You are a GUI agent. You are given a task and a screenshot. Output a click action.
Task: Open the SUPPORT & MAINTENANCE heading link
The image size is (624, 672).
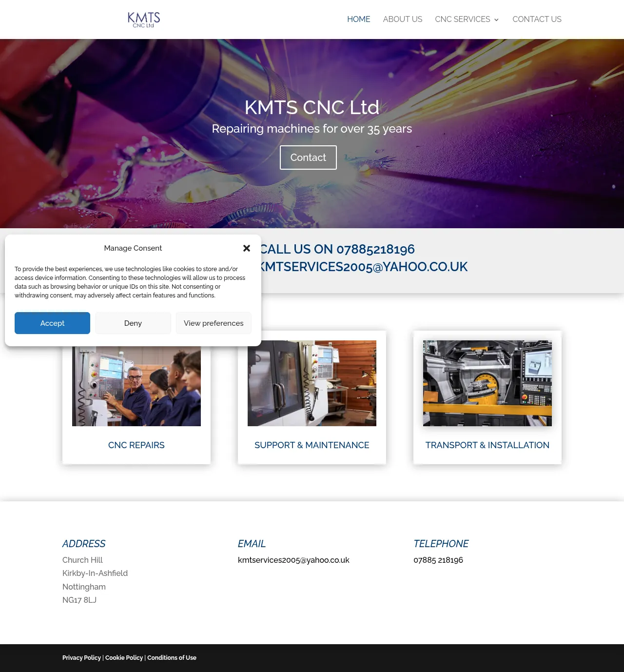(x=312, y=445)
